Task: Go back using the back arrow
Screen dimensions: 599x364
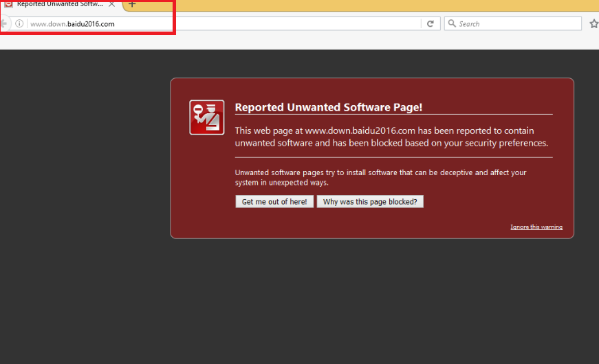Action: click(x=4, y=23)
